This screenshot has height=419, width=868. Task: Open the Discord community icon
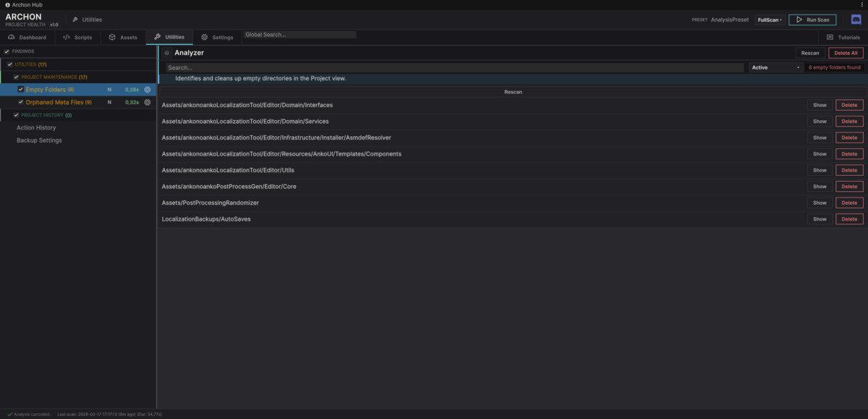tap(856, 20)
